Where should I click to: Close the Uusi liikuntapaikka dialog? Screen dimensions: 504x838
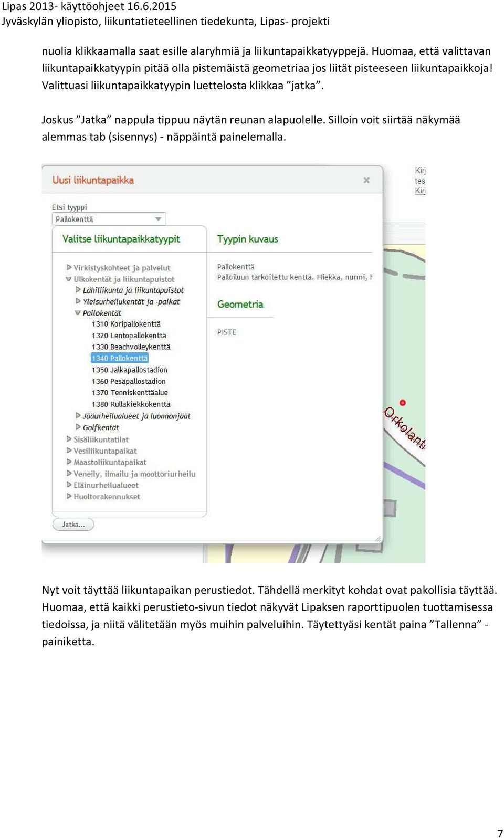pyautogui.click(x=366, y=180)
